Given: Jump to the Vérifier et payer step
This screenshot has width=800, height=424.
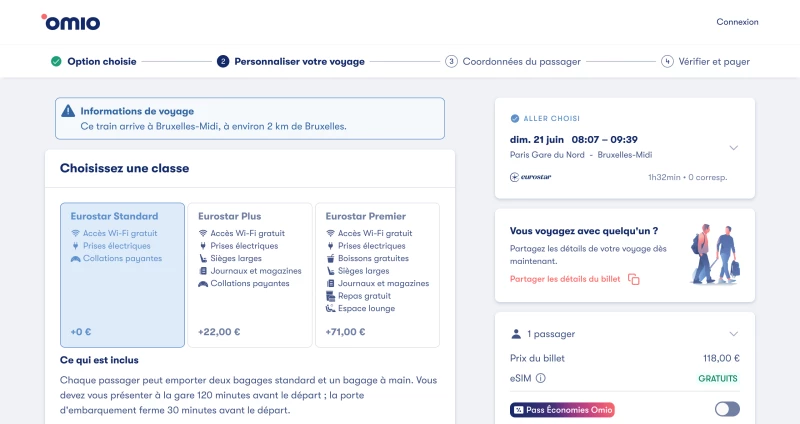Looking at the screenshot, I should click(x=714, y=62).
